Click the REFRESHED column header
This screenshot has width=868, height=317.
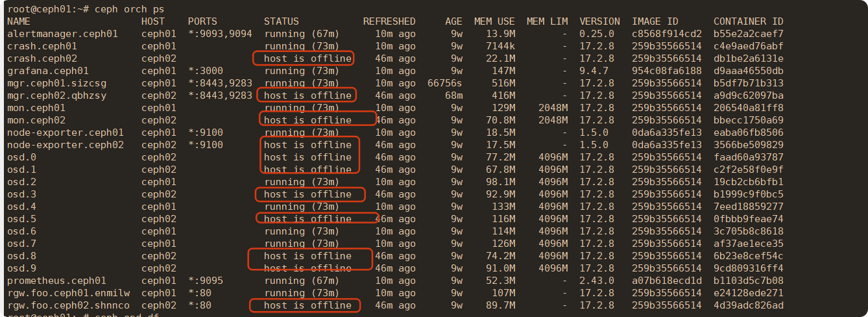click(389, 21)
